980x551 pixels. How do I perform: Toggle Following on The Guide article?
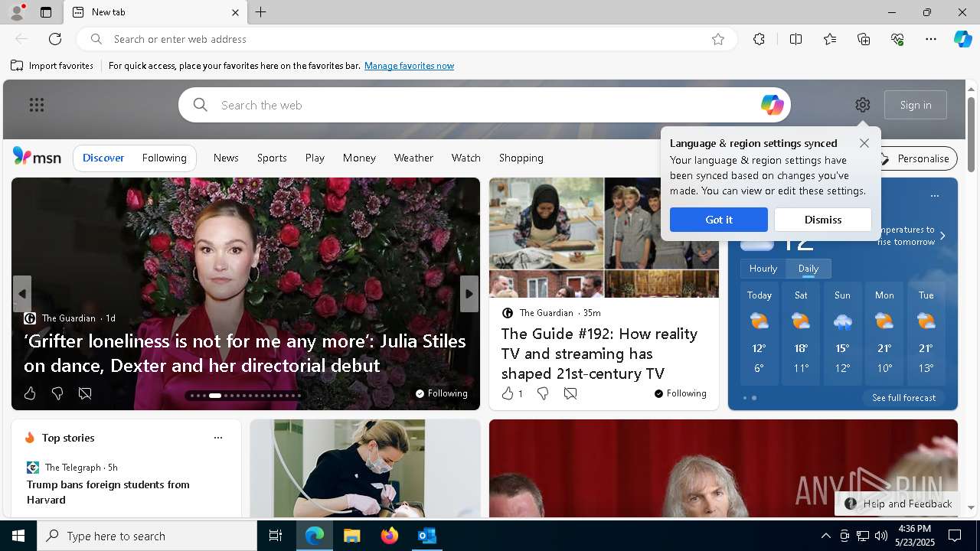pyautogui.click(x=681, y=393)
